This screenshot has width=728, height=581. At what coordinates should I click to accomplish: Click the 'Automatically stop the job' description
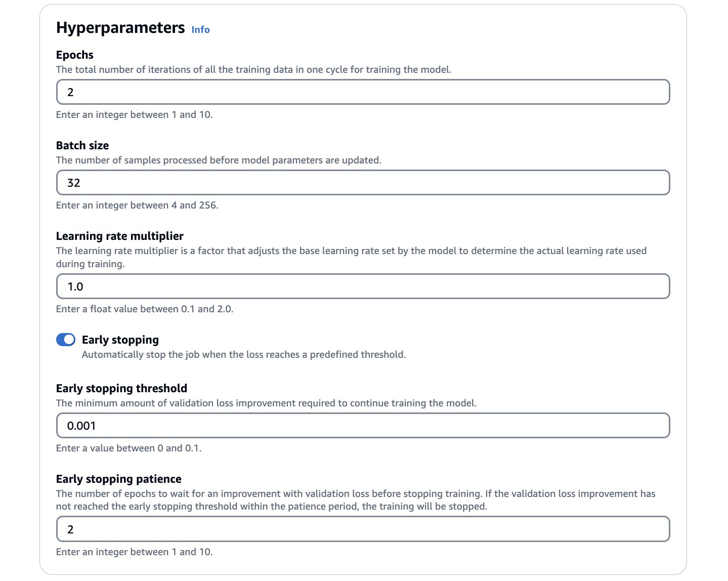[x=244, y=355]
